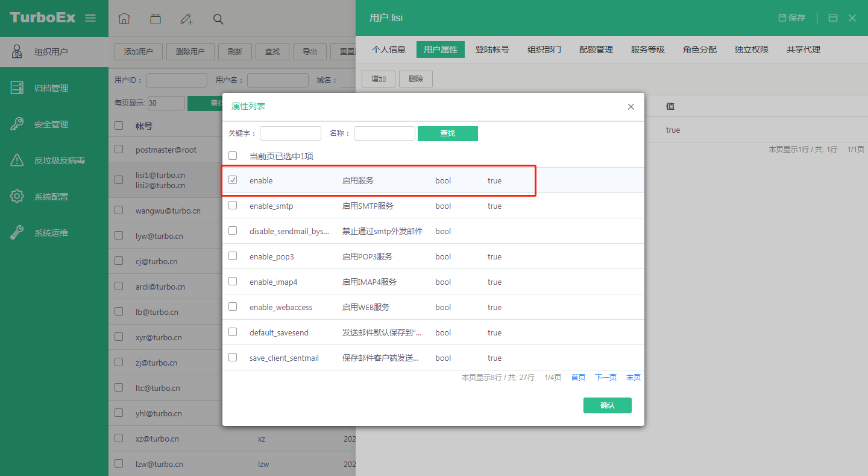
Task: Open the home icon in top toolbar
Action: [124, 19]
